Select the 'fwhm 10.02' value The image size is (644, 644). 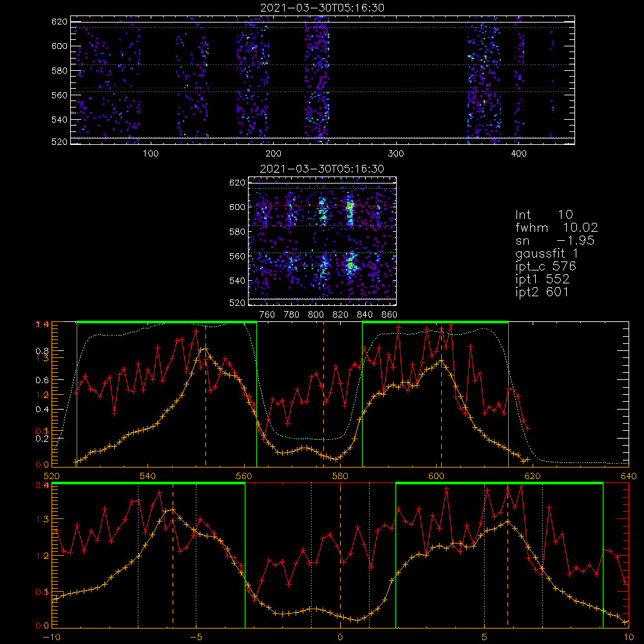(556, 227)
